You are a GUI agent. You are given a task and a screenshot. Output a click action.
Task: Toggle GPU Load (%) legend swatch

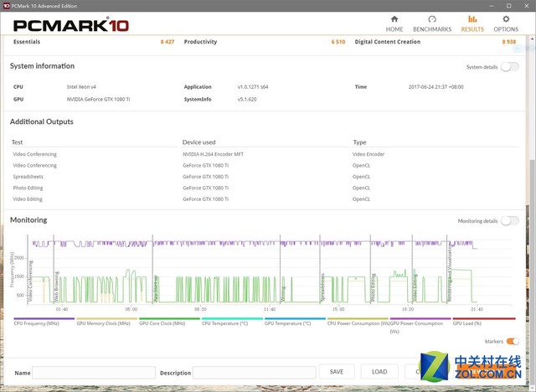[484, 318]
